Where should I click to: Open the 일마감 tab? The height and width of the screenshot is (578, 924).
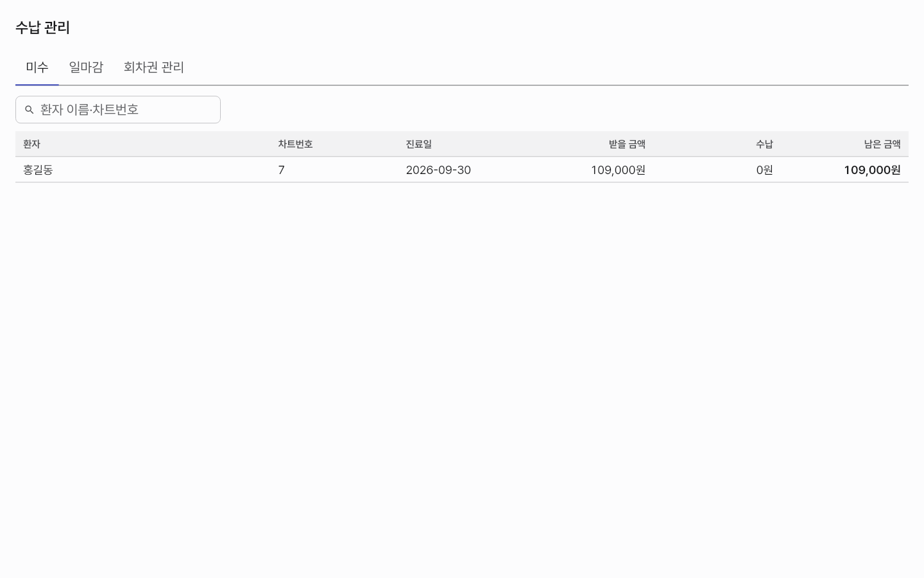pyautogui.click(x=86, y=67)
